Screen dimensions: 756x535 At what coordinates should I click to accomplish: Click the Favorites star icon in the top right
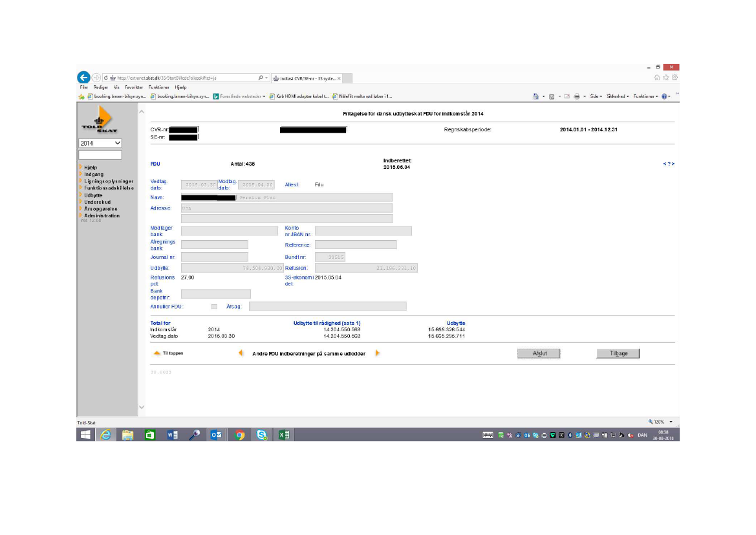coord(666,77)
